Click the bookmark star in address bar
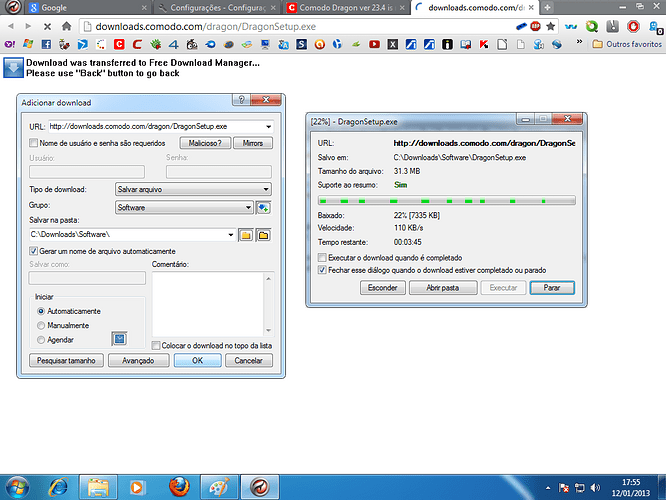 tap(550, 26)
